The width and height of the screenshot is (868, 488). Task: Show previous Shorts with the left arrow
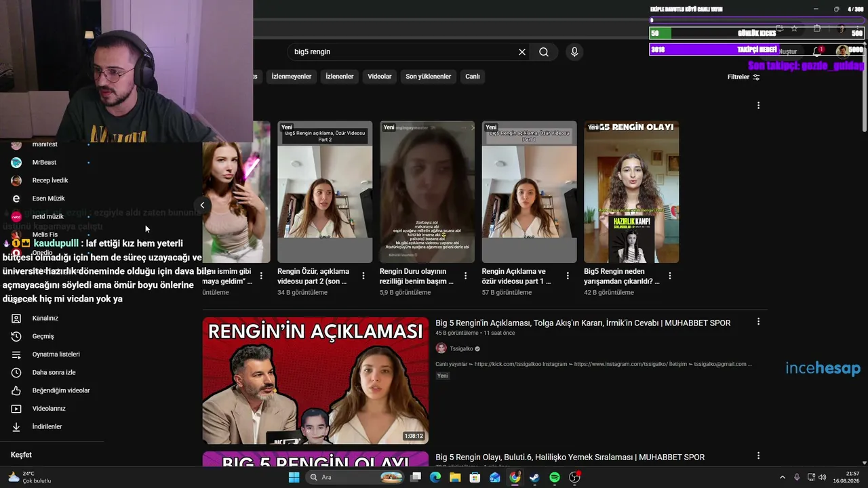click(x=202, y=205)
